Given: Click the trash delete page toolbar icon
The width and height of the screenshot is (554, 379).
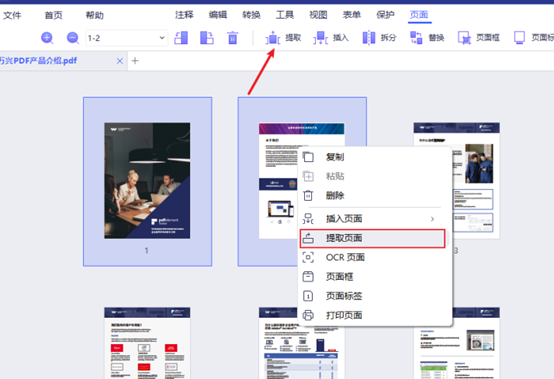Looking at the screenshot, I should (232, 37).
